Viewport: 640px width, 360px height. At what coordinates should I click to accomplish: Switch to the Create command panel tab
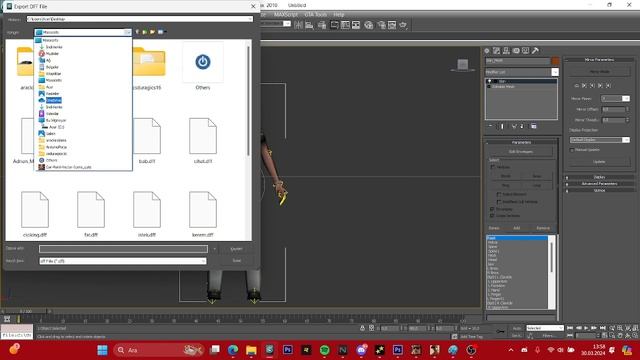click(x=487, y=51)
